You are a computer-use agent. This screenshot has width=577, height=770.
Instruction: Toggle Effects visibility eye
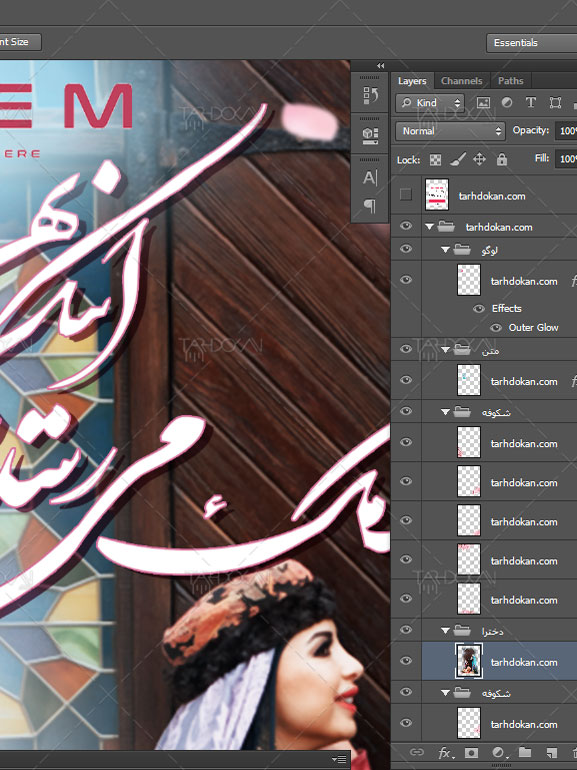point(478,308)
